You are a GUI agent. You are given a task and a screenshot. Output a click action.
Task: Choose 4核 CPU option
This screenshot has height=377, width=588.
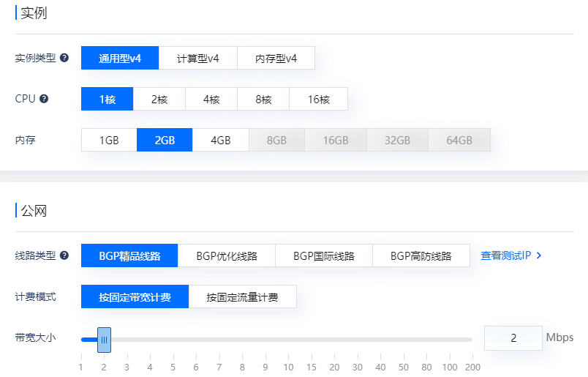point(211,100)
